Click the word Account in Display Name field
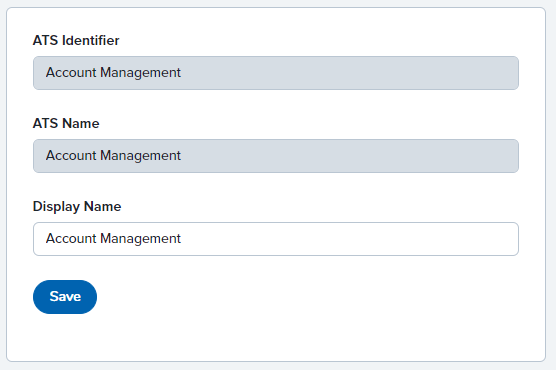 point(71,238)
